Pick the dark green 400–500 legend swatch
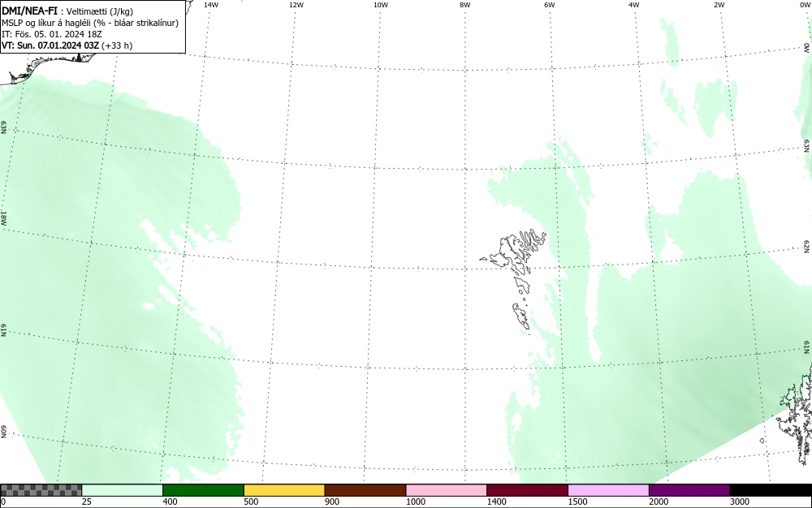The width and height of the screenshot is (812, 508). (203, 490)
